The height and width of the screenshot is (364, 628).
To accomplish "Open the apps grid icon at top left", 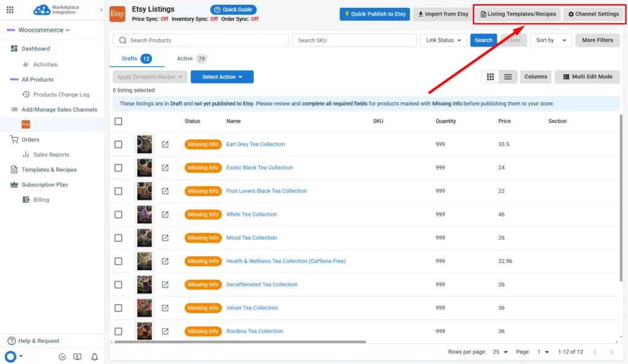I will click(9, 9).
